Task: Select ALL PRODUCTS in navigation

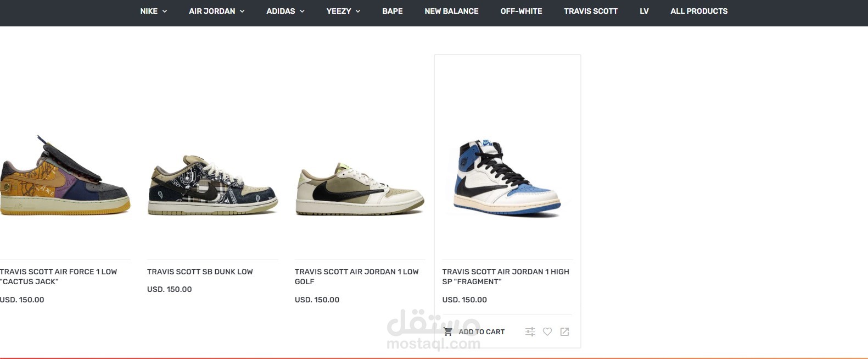Action: click(699, 11)
